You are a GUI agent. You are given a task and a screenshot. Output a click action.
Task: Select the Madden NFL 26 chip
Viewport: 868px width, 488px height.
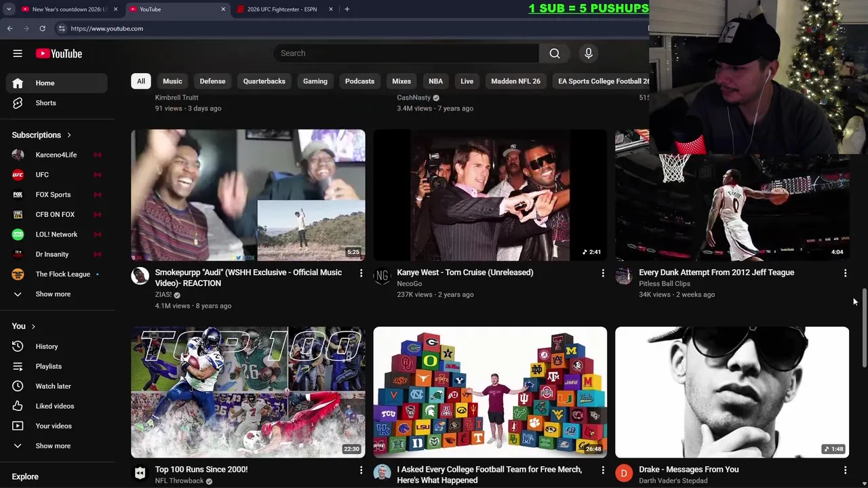(516, 81)
